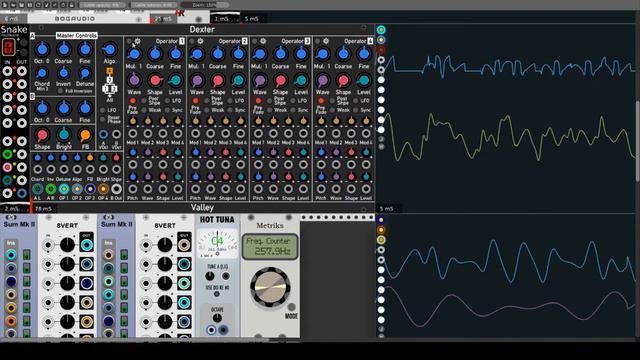640x360 pixels.
Task: Toggle Operator 2 Weak button
Action: click(207, 110)
